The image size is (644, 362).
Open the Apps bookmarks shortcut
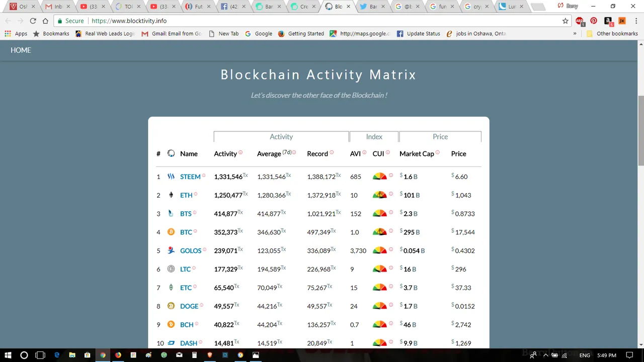[16, 34]
